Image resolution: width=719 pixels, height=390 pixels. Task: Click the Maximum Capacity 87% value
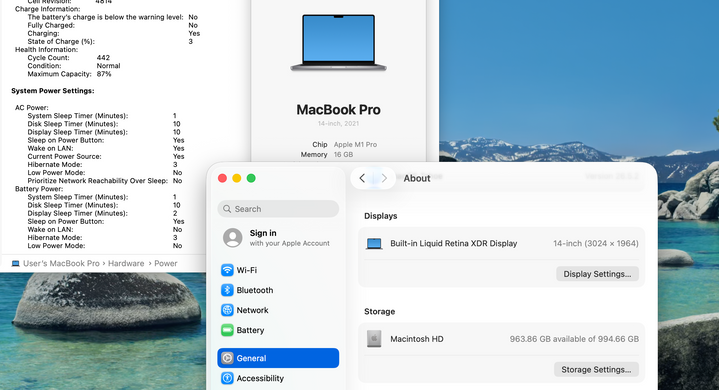click(x=104, y=74)
